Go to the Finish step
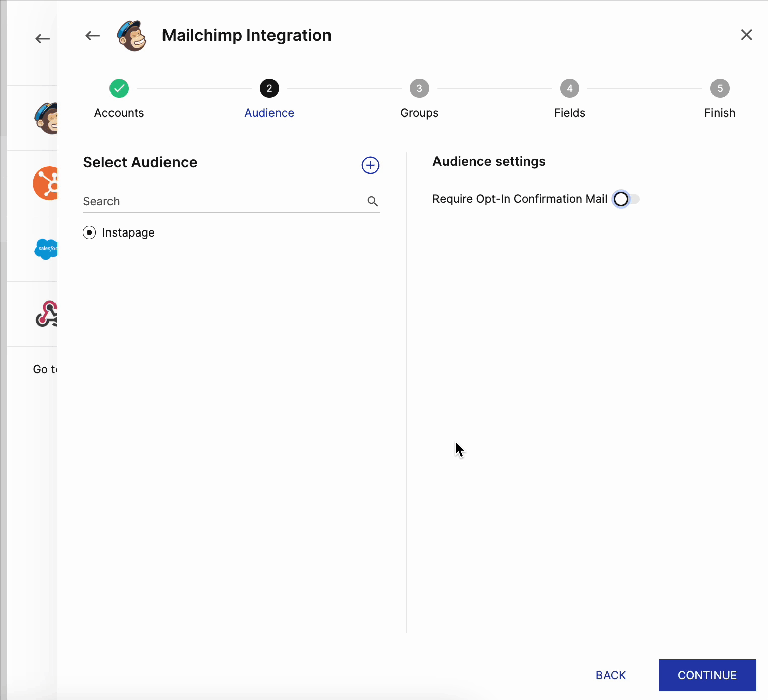 (720, 88)
